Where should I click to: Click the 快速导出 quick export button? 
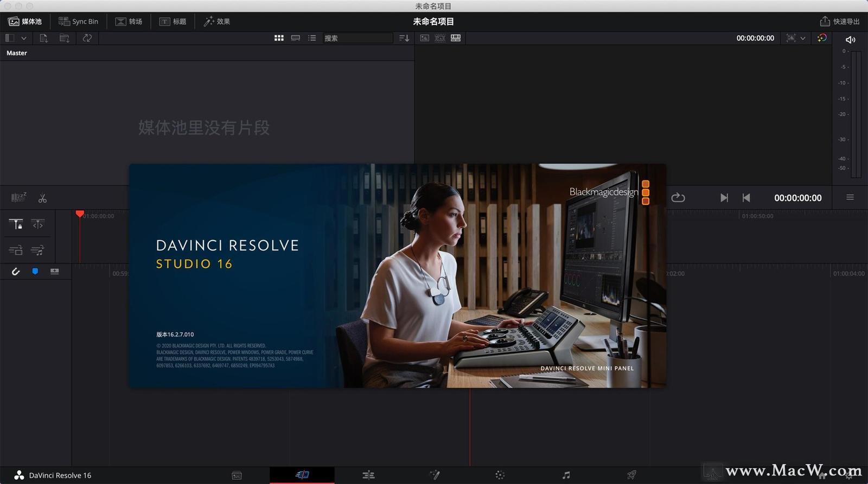[840, 21]
